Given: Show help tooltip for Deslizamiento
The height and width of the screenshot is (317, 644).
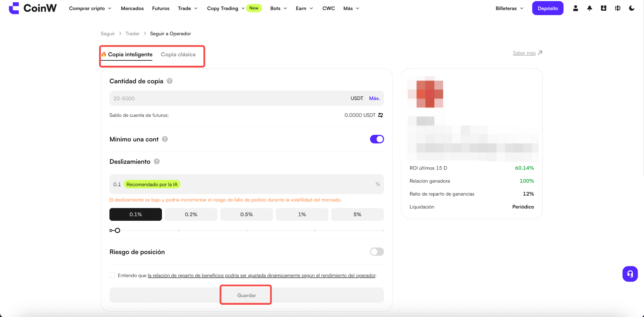Looking at the screenshot, I should click(x=157, y=161).
